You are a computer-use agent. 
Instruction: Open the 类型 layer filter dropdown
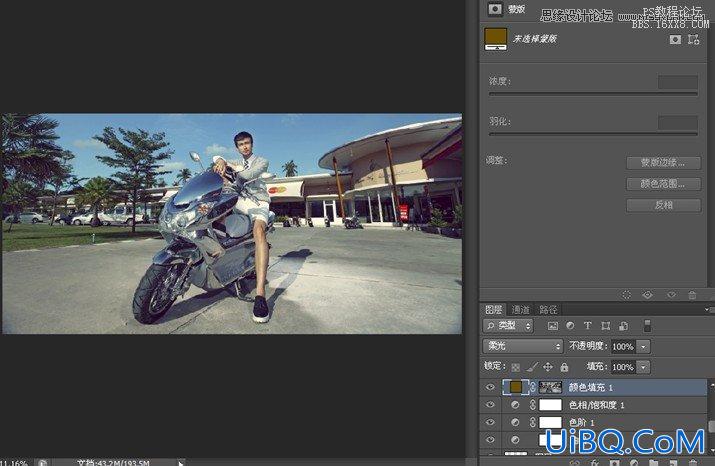click(508, 326)
